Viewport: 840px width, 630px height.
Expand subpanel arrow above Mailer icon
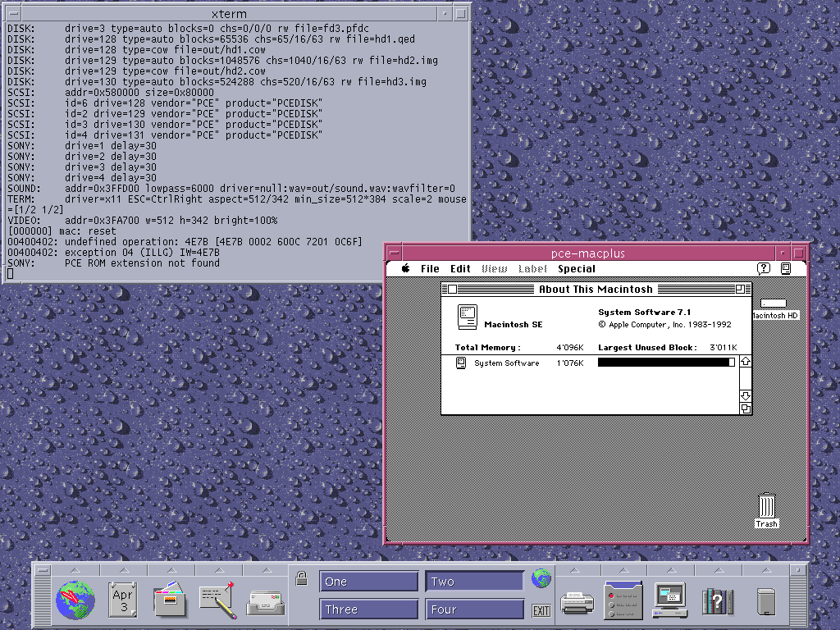click(x=267, y=569)
